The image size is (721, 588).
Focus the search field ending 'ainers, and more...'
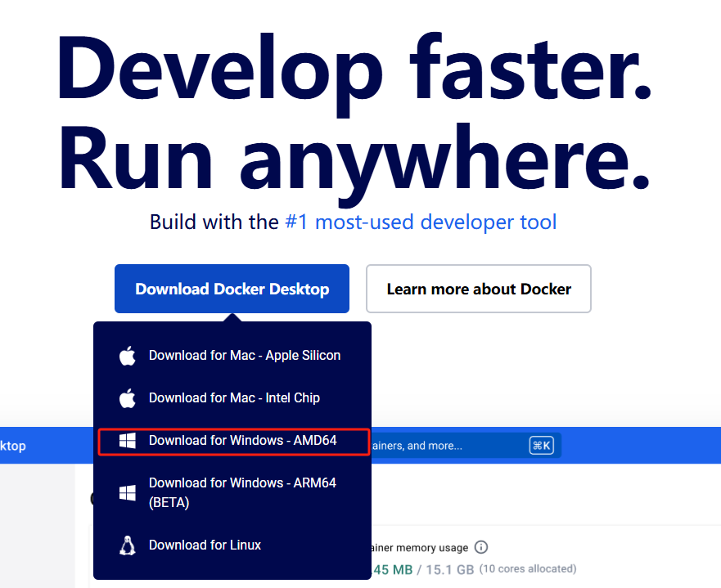click(466, 446)
